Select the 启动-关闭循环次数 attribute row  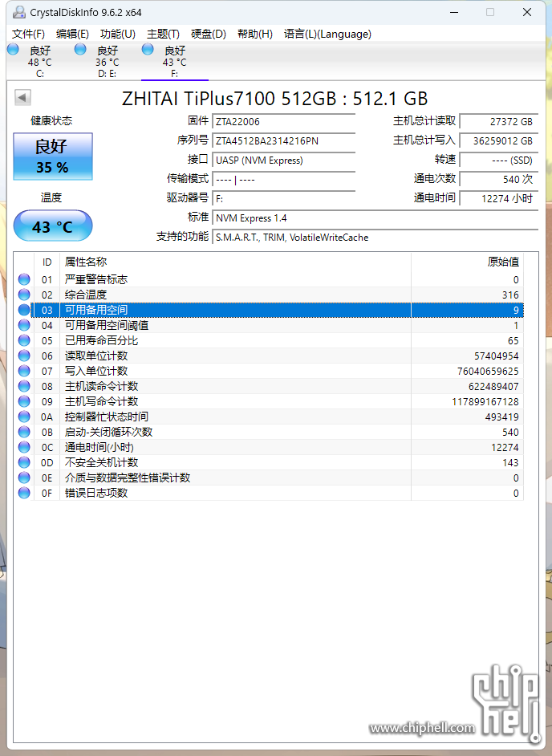pyautogui.click(x=269, y=432)
